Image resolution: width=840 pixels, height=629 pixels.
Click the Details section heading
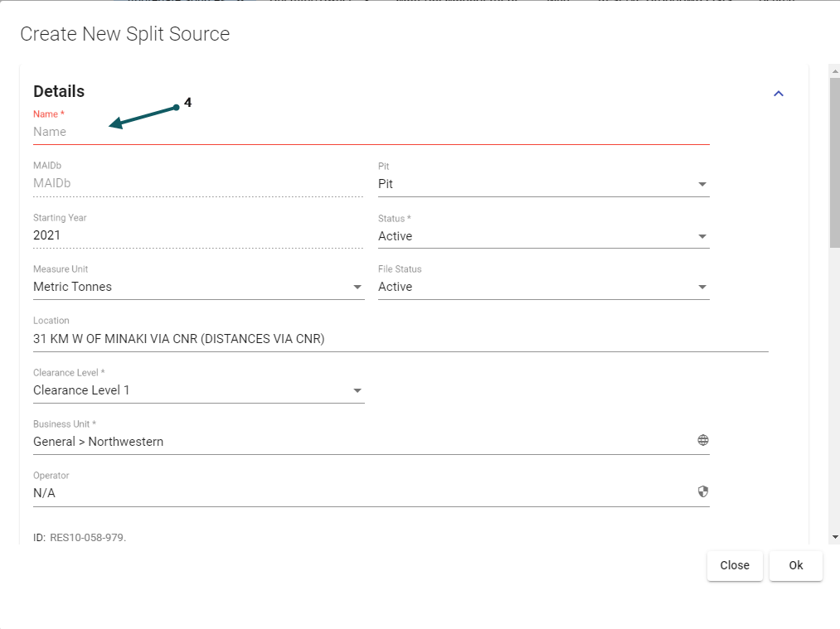[59, 91]
